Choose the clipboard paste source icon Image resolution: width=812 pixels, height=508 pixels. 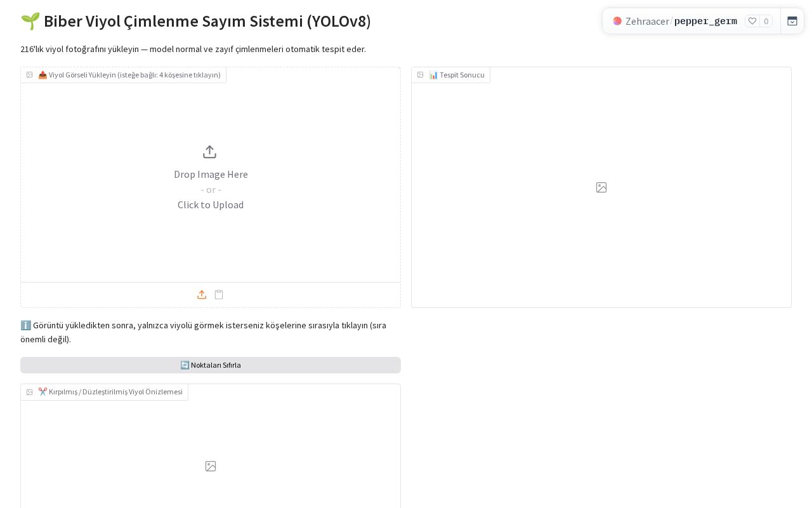tap(219, 295)
